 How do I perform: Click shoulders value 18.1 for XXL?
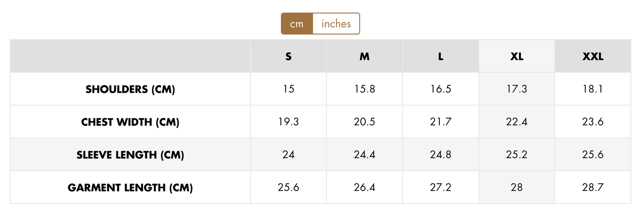coord(593,89)
